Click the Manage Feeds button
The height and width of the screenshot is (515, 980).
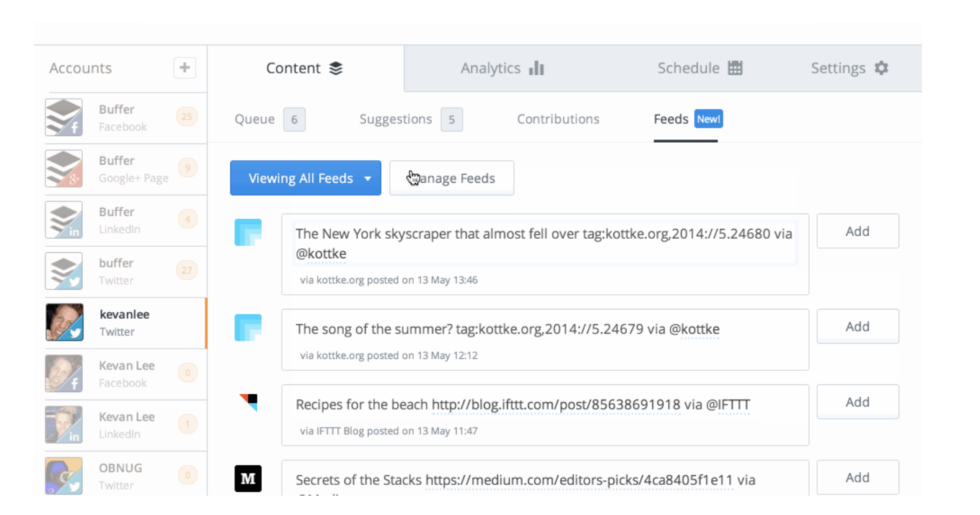pyautogui.click(x=452, y=178)
